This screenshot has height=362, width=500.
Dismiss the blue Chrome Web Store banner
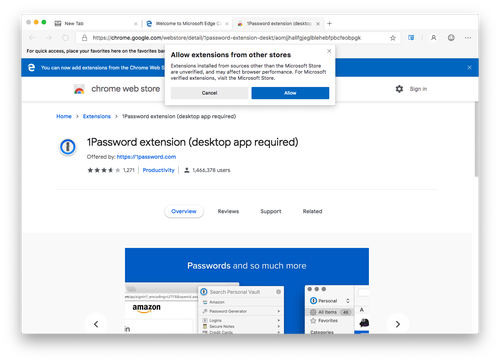coord(469,67)
